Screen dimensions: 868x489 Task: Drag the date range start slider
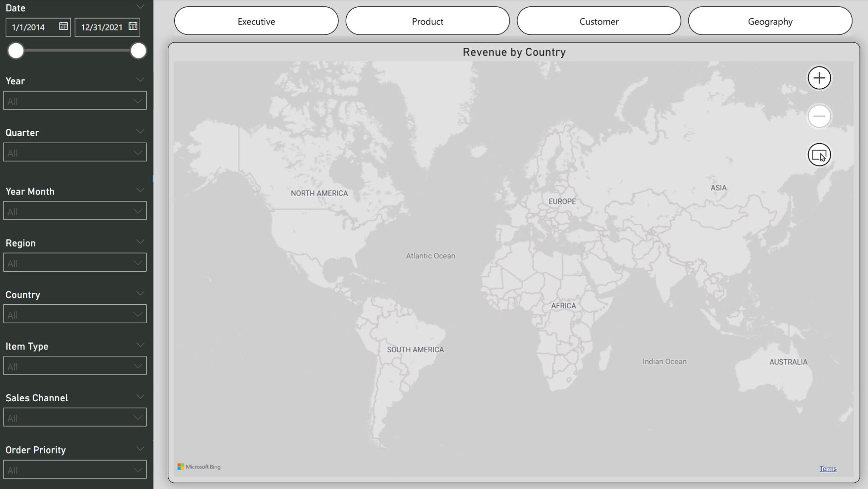coord(16,51)
